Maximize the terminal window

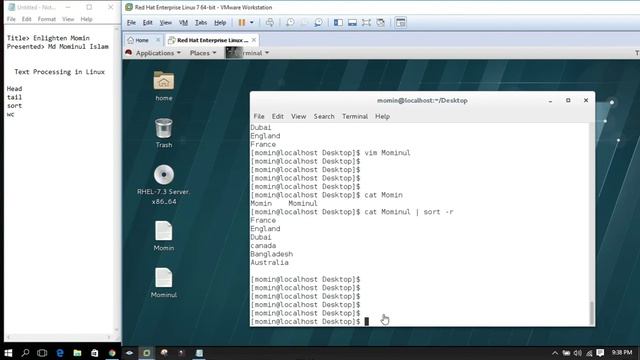coord(568,100)
